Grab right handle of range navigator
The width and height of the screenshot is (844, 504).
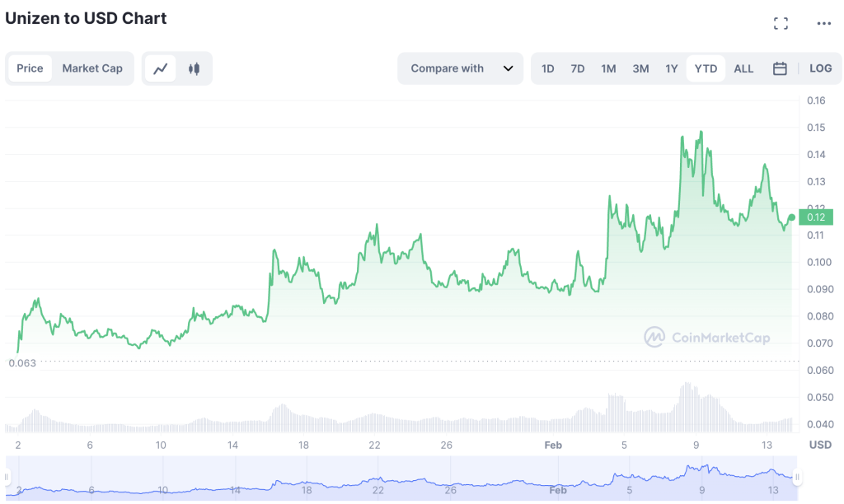[797, 477]
